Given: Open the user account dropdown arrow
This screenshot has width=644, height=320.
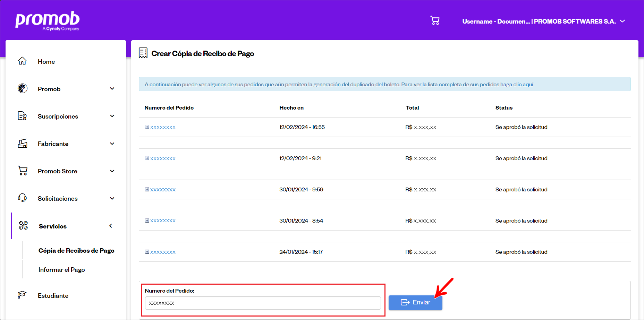Looking at the screenshot, I should tap(622, 21).
